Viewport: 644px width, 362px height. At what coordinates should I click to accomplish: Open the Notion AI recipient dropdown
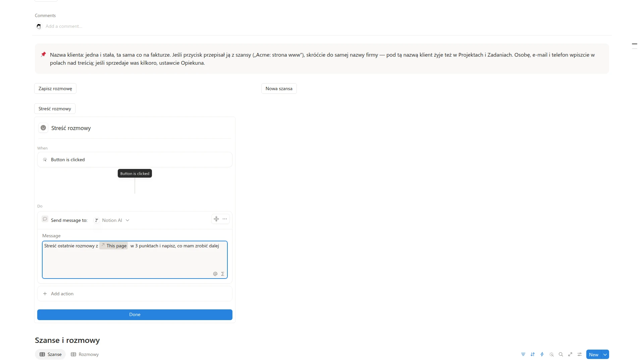pyautogui.click(x=112, y=220)
